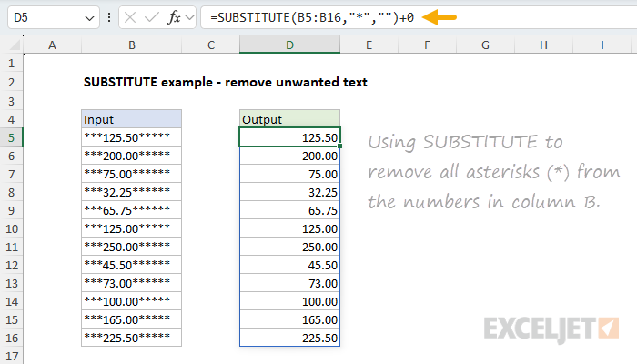Select row 5 header
This screenshot has height=364, width=637.
[x=11, y=137]
